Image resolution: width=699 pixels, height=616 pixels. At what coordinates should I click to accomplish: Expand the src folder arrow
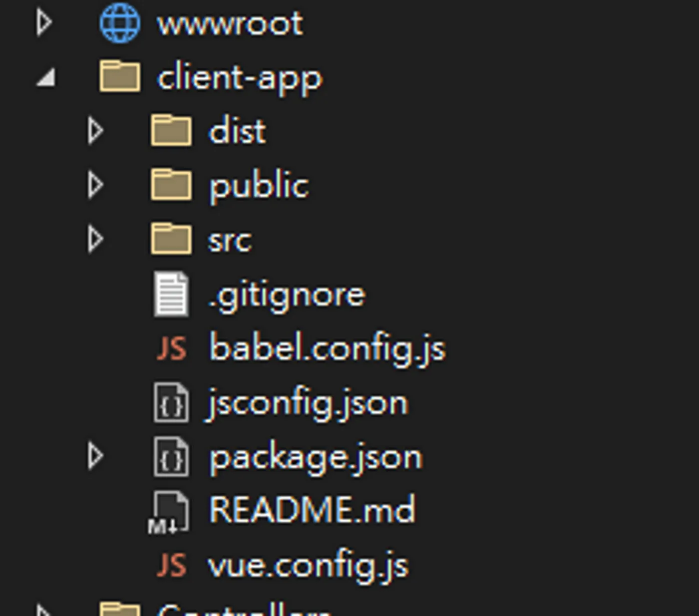95,239
